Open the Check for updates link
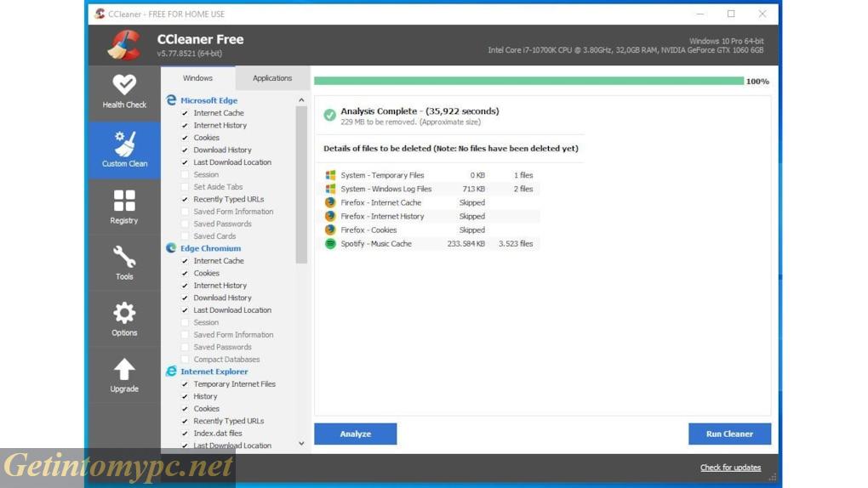The image size is (868, 488). pos(730,468)
